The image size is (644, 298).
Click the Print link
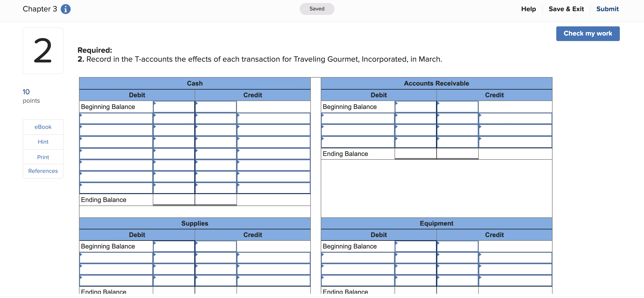coord(43,157)
